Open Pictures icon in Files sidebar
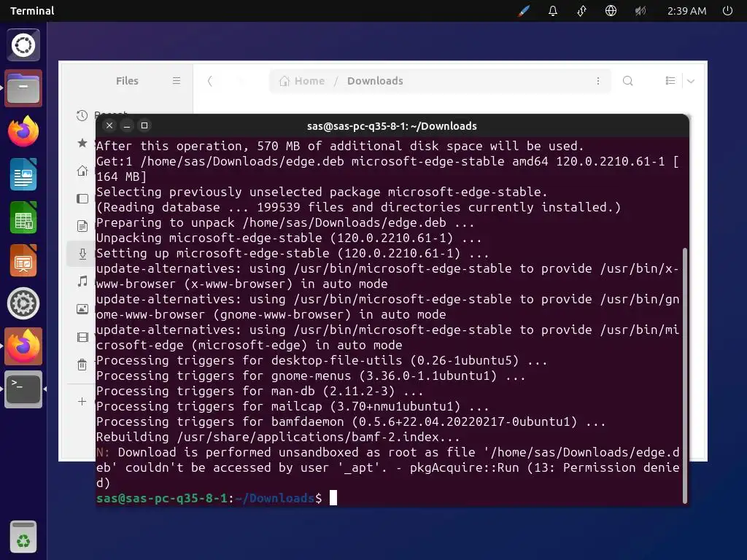Viewport: 747px width, 560px height. point(82,309)
